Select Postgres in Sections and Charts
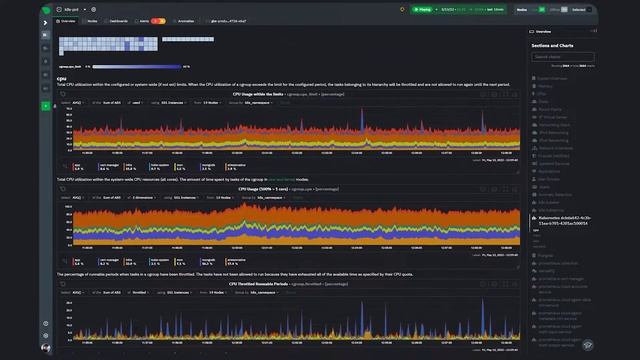The image size is (640, 360). [x=546, y=256]
